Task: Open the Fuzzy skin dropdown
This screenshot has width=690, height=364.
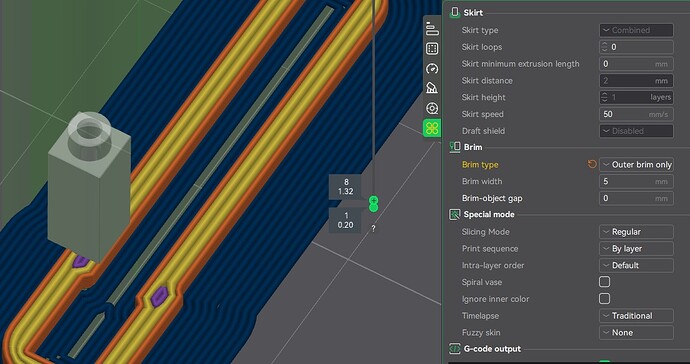Action: point(636,333)
